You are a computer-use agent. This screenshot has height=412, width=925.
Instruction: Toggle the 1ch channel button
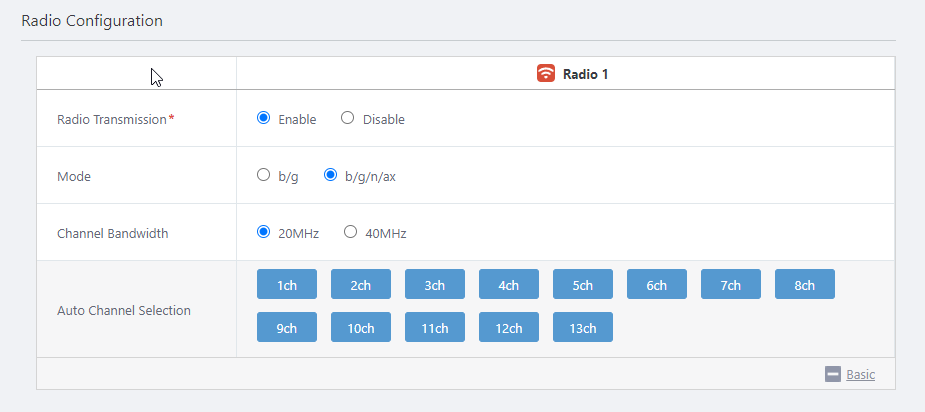pyautogui.click(x=287, y=285)
